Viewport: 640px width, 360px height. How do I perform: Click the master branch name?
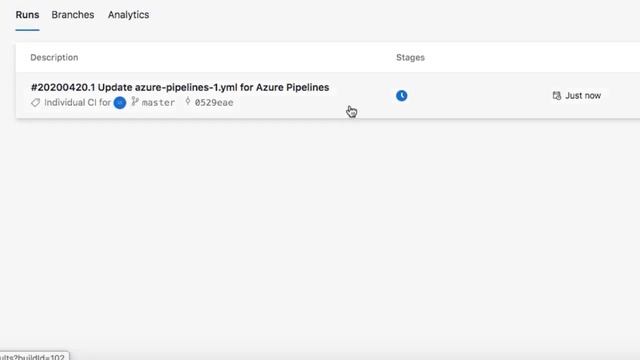tap(158, 103)
